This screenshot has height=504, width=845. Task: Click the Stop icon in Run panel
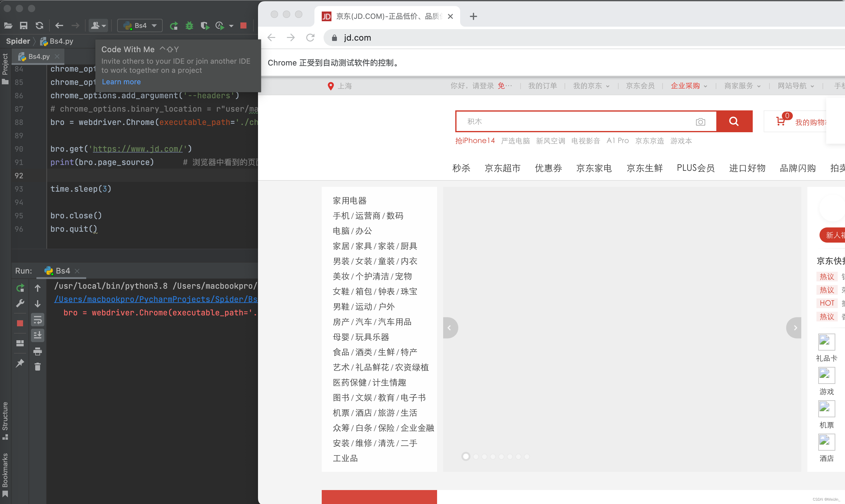click(x=20, y=323)
